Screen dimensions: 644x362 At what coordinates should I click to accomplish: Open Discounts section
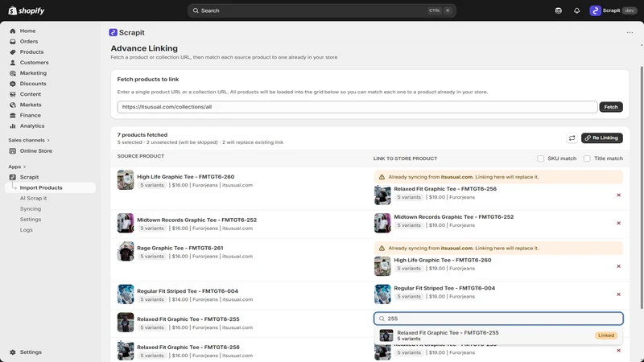tap(33, 84)
